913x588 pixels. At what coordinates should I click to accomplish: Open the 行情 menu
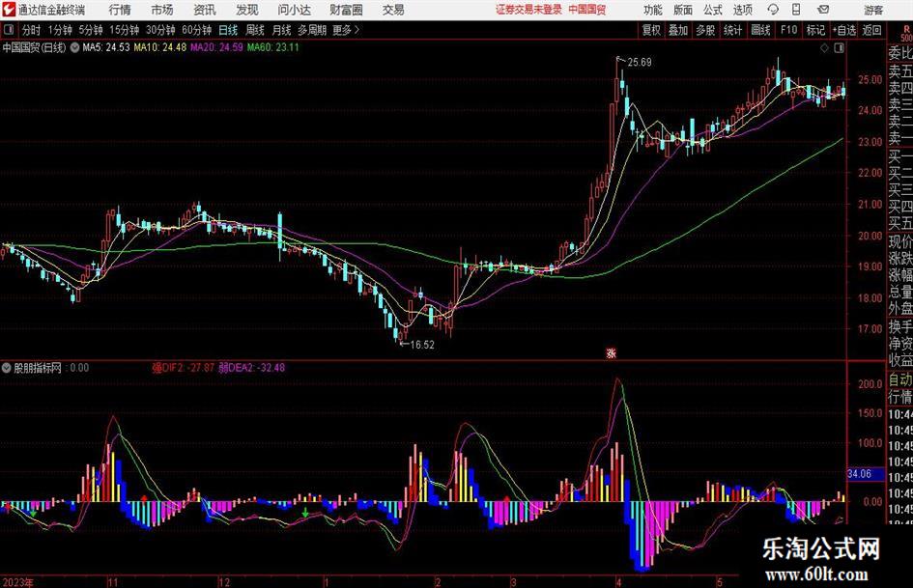[x=120, y=10]
